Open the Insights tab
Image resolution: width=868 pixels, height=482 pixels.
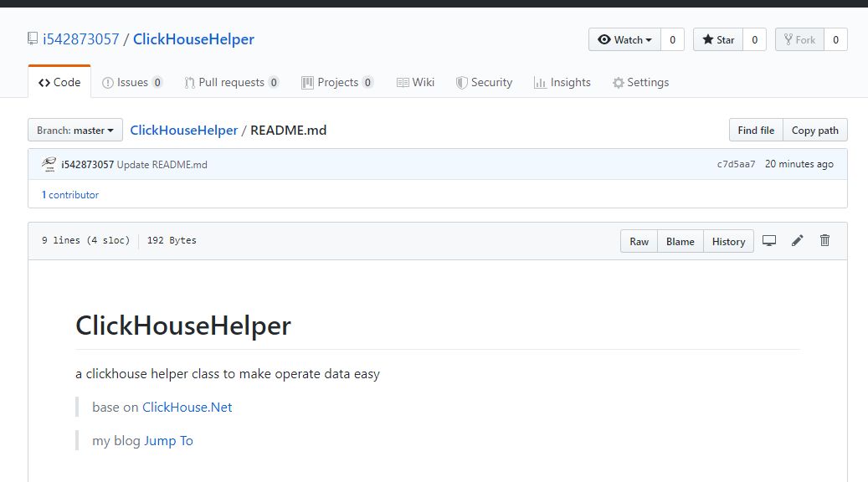tap(562, 82)
